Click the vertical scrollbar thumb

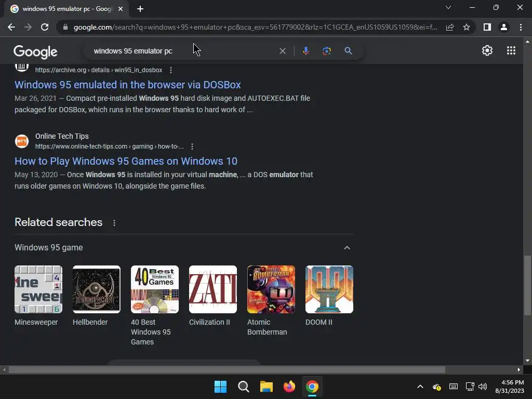tap(527, 286)
